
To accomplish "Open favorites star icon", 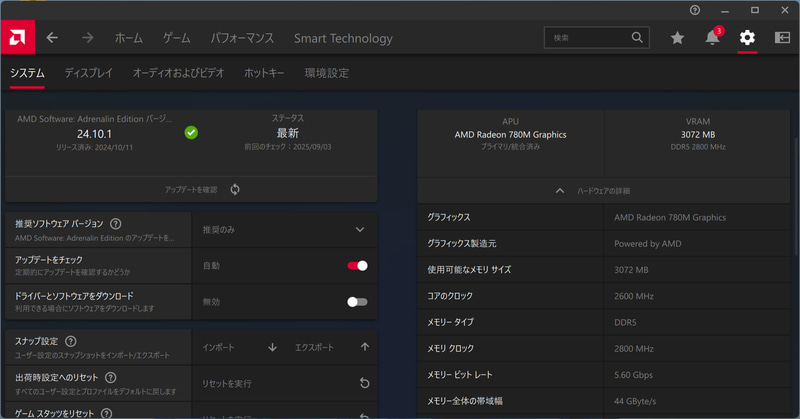I will [677, 38].
